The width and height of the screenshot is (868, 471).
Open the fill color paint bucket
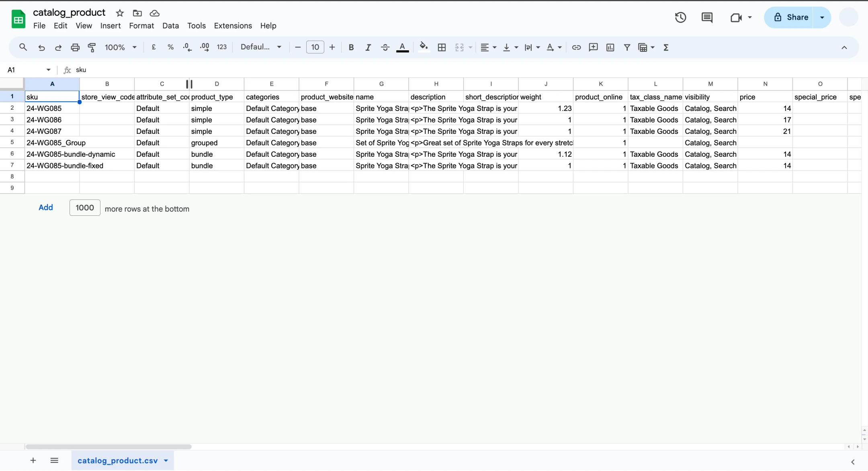pos(424,47)
